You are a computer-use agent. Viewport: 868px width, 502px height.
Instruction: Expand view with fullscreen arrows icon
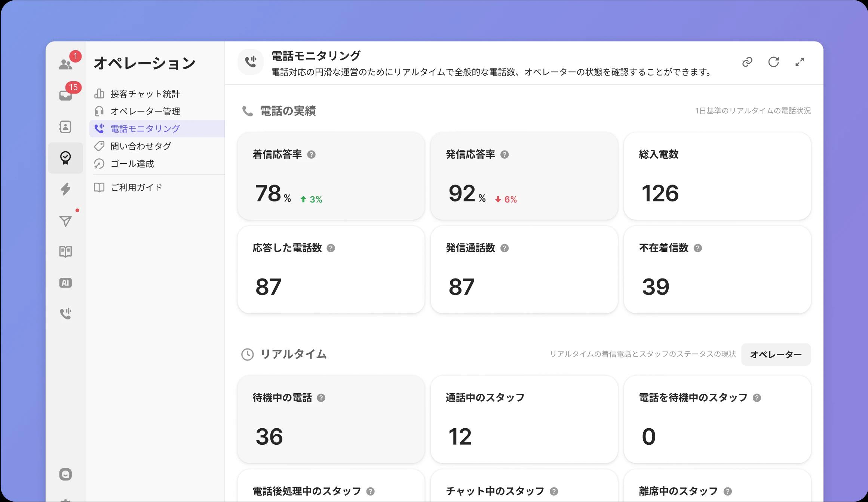pyautogui.click(x=800, y=62)
